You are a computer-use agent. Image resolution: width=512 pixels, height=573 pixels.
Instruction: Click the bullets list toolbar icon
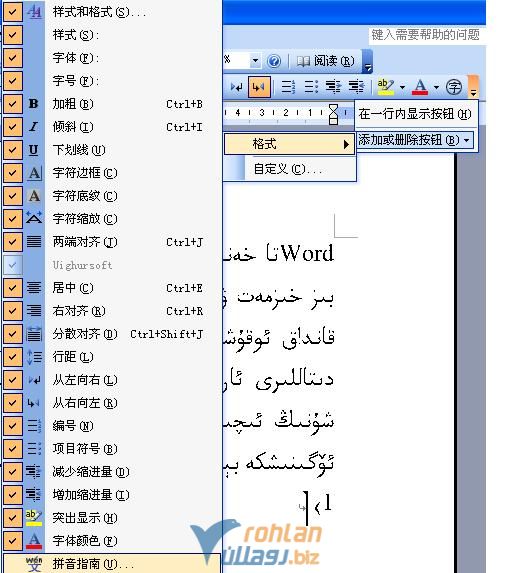tap(311, 87)
